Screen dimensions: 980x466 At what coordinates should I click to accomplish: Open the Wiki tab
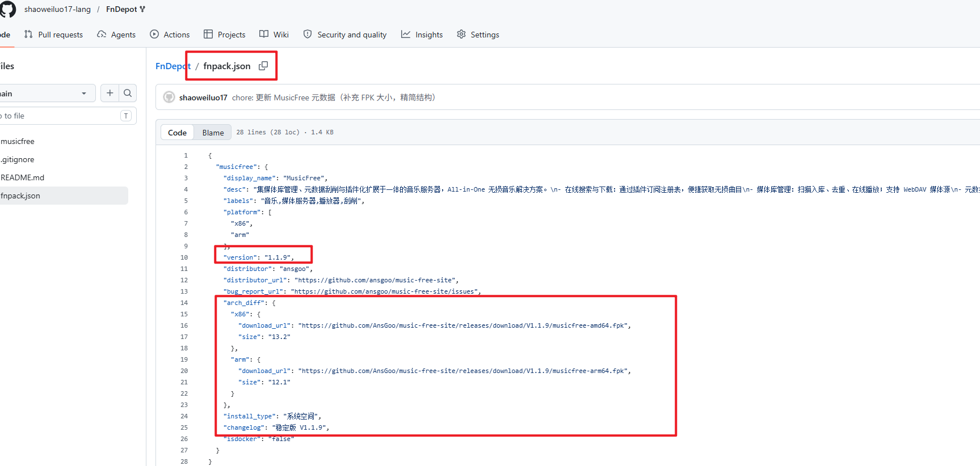click(274, 35)
